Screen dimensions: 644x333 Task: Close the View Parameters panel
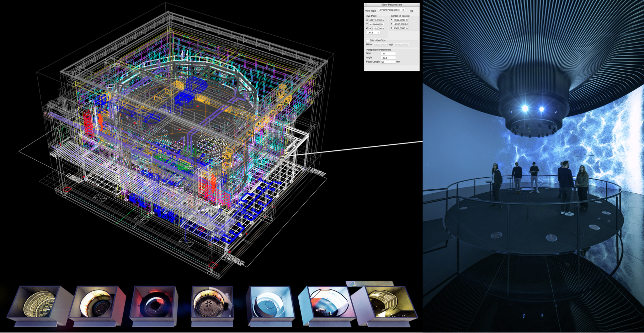(366, 5)
